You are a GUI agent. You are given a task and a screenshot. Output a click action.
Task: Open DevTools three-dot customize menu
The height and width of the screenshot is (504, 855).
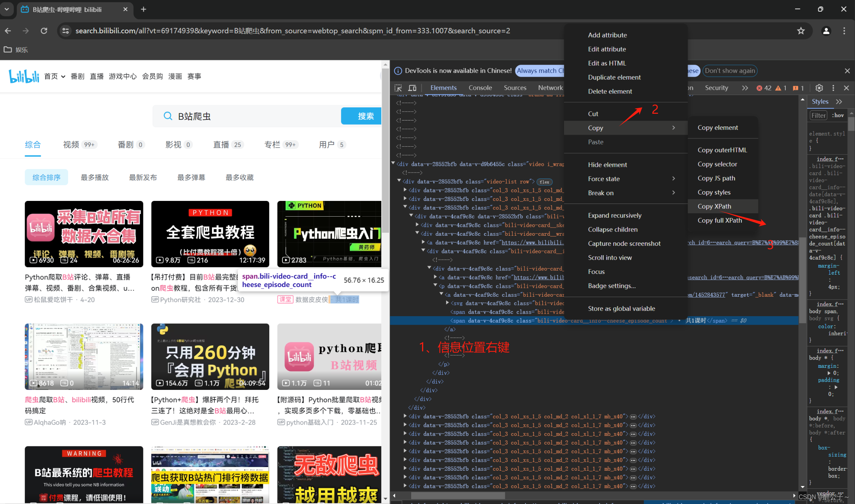833,88
